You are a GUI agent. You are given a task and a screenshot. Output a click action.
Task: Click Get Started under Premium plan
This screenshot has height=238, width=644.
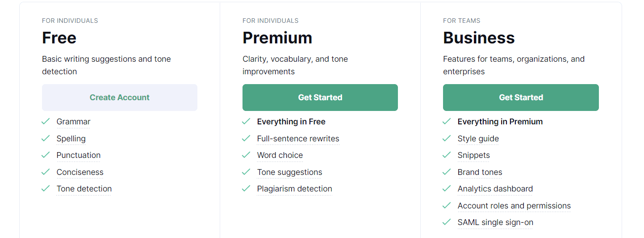(320, 98)
